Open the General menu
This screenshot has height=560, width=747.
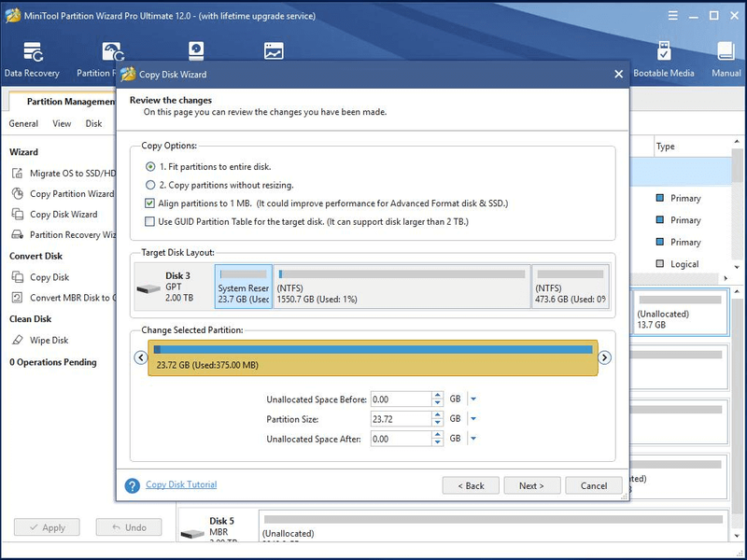(23, 123)
